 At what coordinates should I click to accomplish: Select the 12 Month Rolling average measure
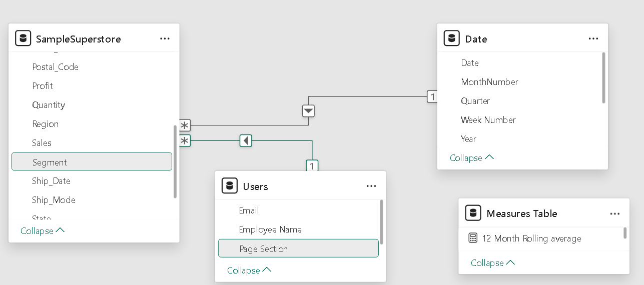531,238
